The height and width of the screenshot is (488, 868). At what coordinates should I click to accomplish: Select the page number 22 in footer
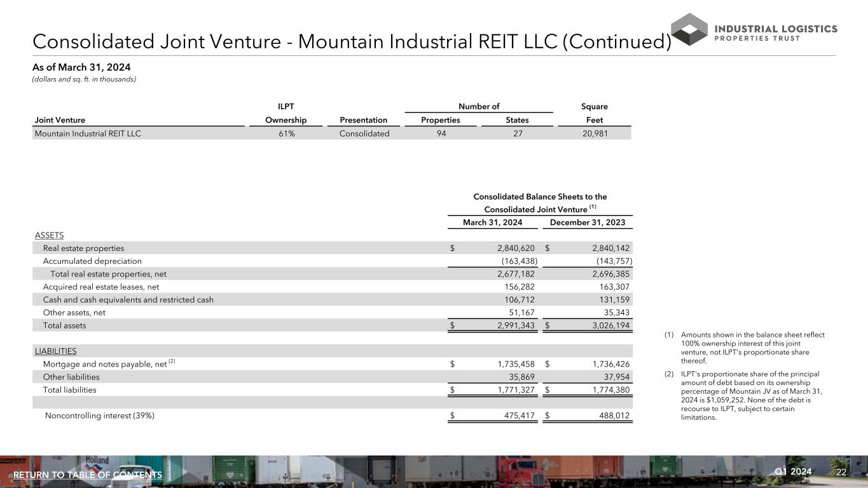pyautogui.click(x=841, y=472)
